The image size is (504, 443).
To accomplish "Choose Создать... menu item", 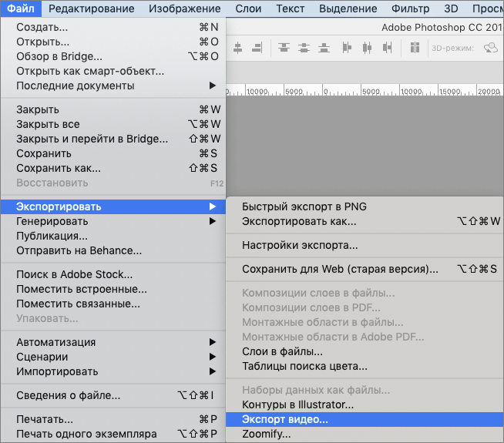I will (113, 27).
